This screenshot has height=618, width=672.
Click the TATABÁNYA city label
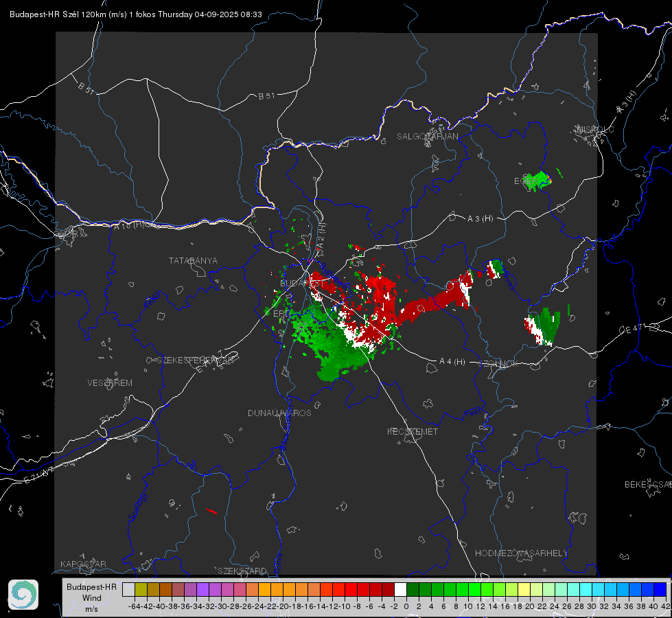193,261
